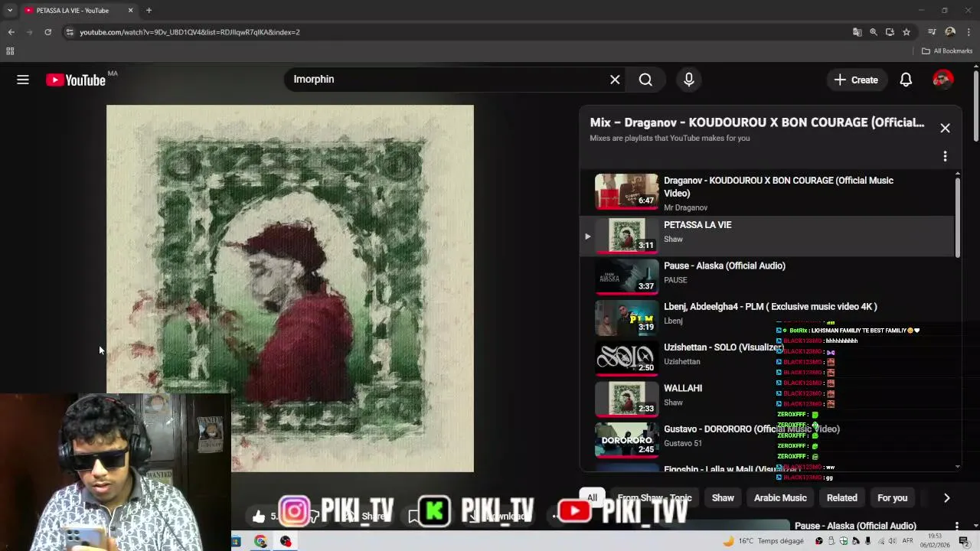Open the Chrome profile avatar
The width and height of the screenshot is (980, 551).
[950, 32]
